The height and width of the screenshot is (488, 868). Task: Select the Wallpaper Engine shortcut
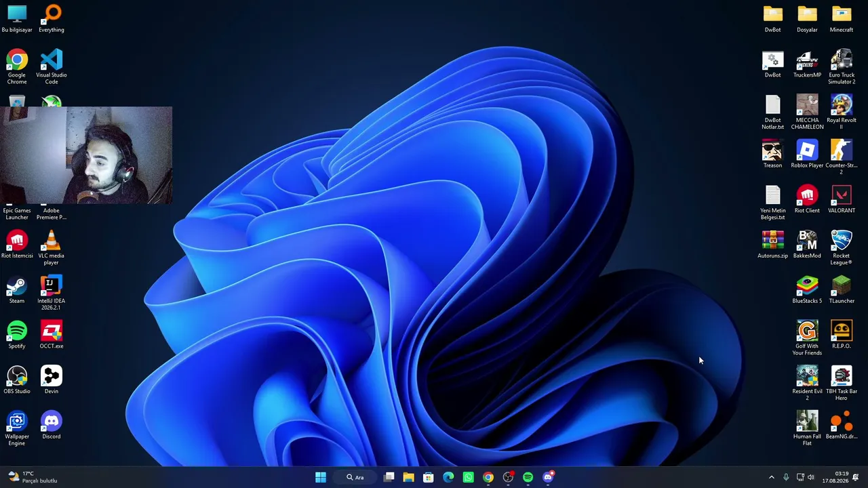pyautogui.click(x=17, y=429)
